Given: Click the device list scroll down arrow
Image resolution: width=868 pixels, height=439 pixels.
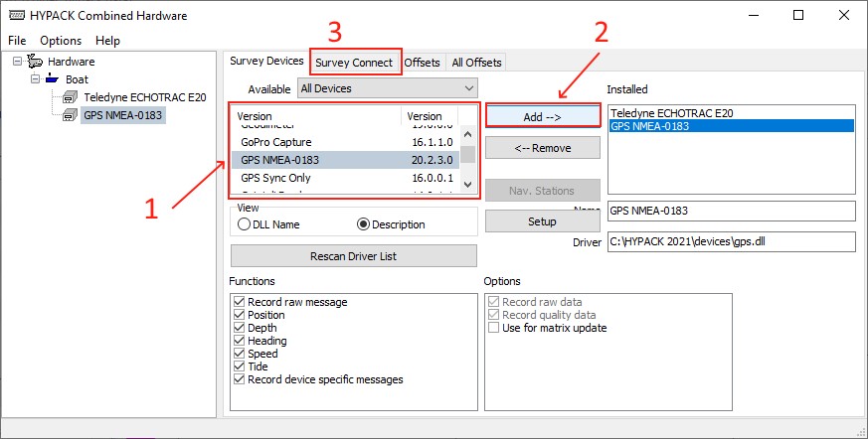Looking at the screenshot, I should pyautogui.click(x=467, y=185).
